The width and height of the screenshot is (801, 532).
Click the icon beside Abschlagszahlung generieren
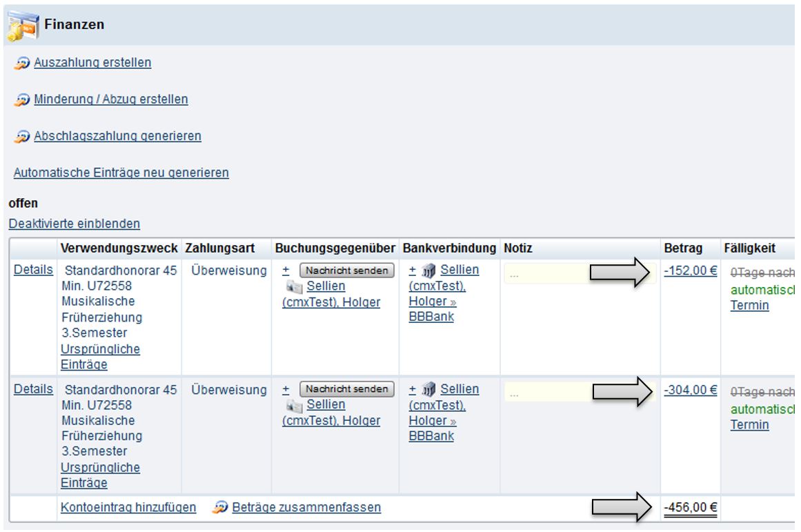coord(23,136)
